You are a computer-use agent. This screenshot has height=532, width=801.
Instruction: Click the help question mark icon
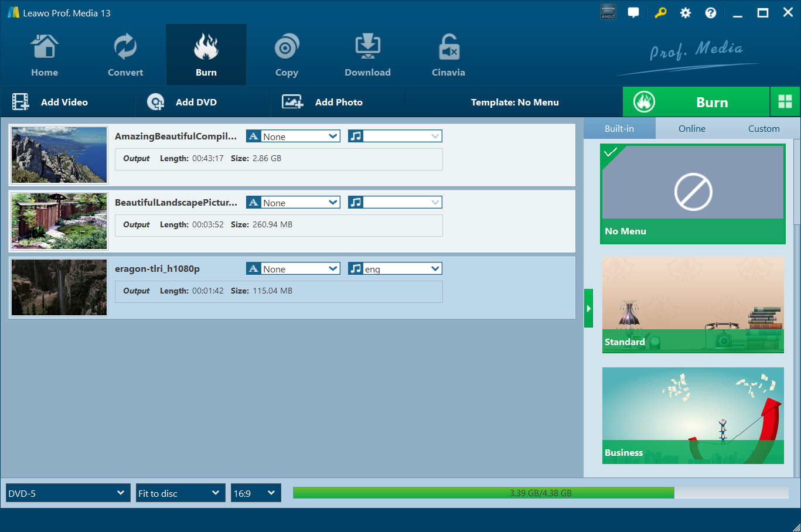coord(710,13)
